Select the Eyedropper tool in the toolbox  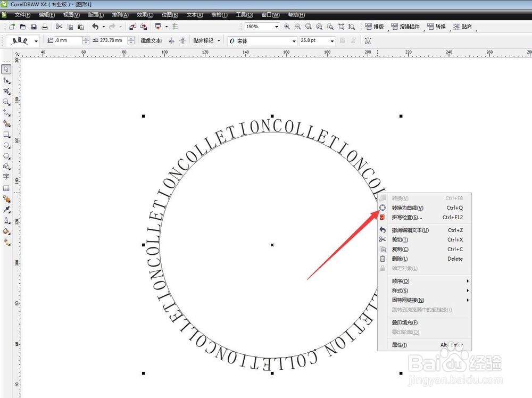pyautogui.click(x=6, y=209)
